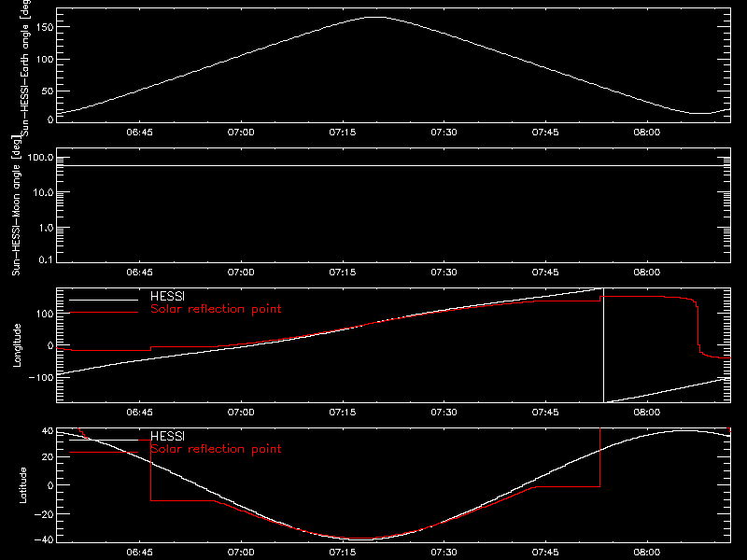Click 07:00 label under Earth angle plot

241,133
